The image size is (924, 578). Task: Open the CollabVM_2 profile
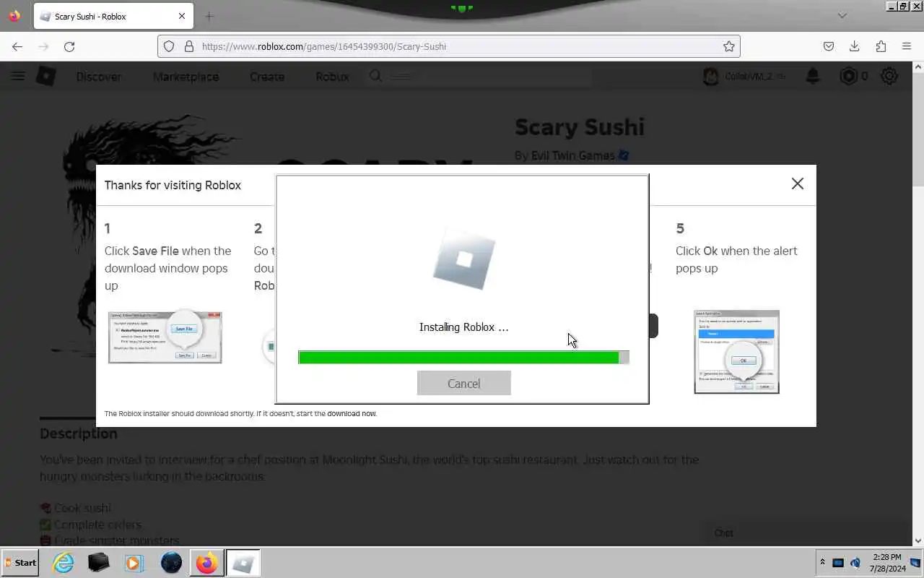744,76
